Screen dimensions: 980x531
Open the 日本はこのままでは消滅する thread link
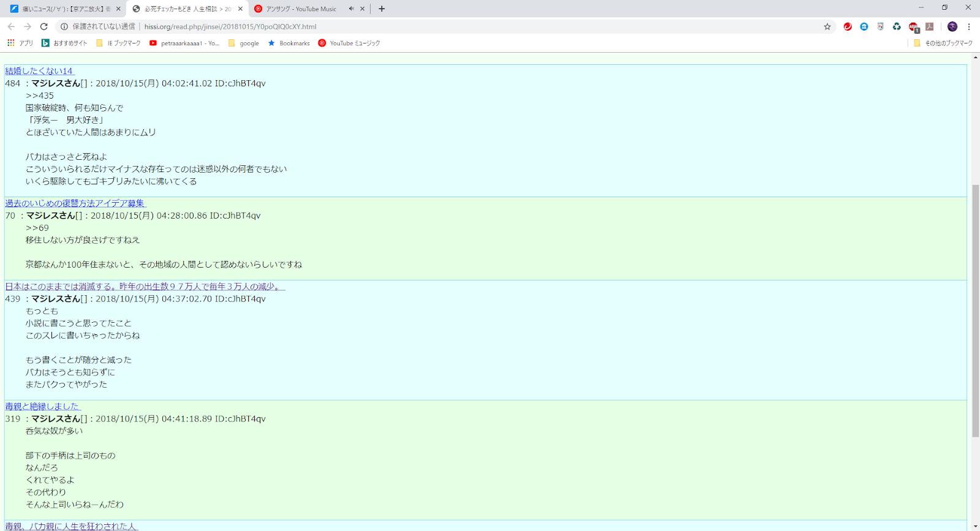(145, 287)
